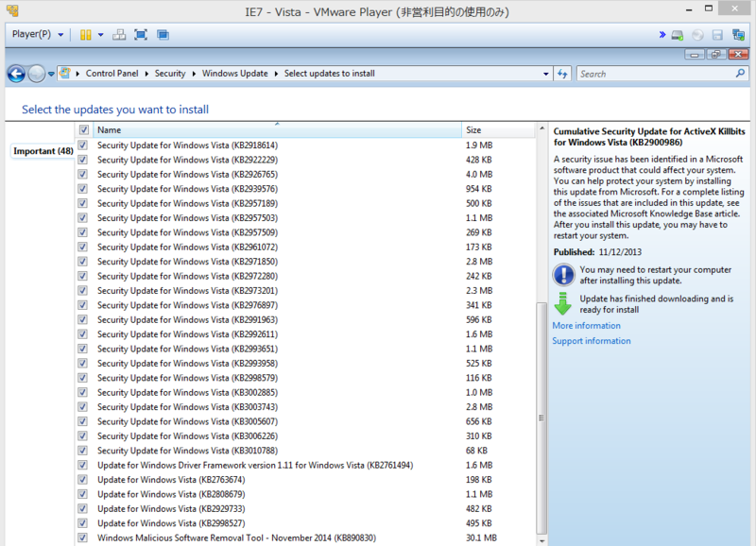This screenshot has height=546, width=756.
Task: Select Security Update KB3003743 row
Action: coord(305,407)
